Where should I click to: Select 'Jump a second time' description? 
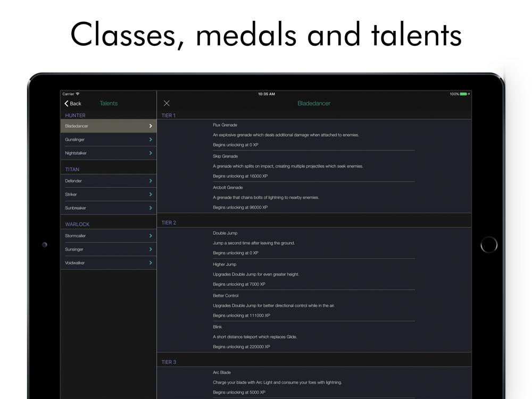(x=254, y=243)
